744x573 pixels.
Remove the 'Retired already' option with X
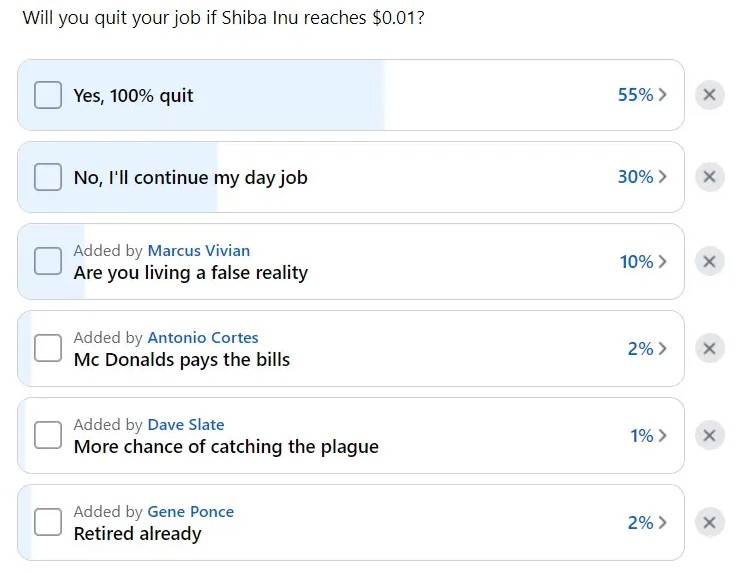[x=709, y=523]
